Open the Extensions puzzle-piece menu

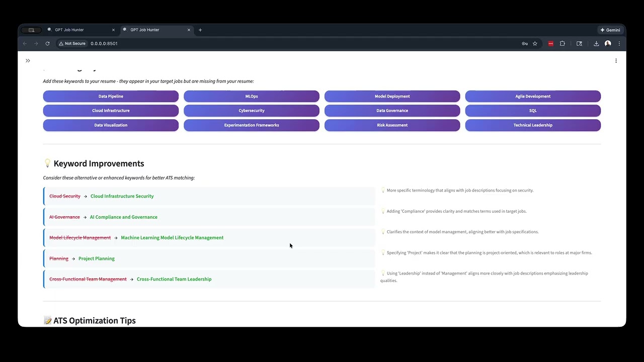click(x=562, y=44)
